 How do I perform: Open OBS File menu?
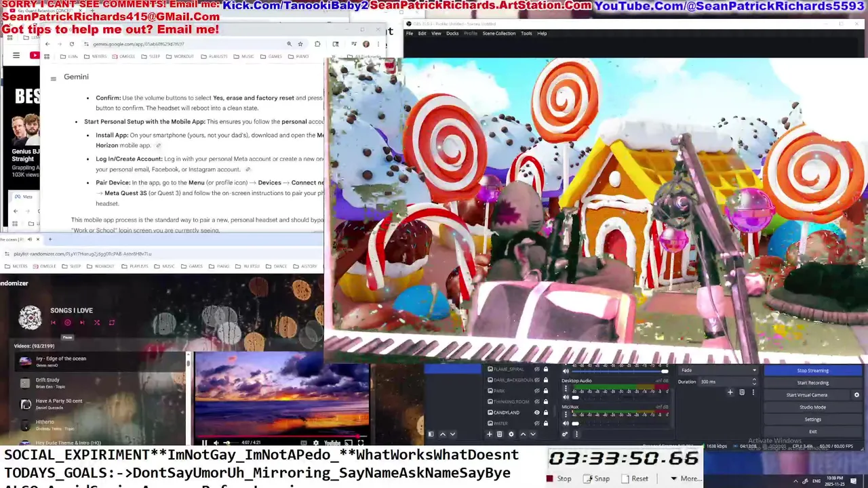pyautogui.click(x=410, y=33)
